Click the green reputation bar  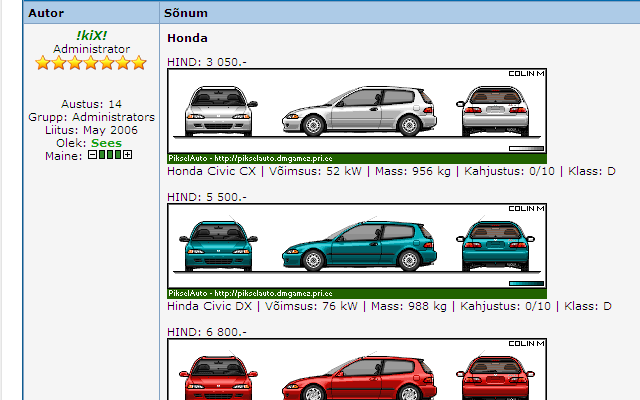(x=110, y=155)
